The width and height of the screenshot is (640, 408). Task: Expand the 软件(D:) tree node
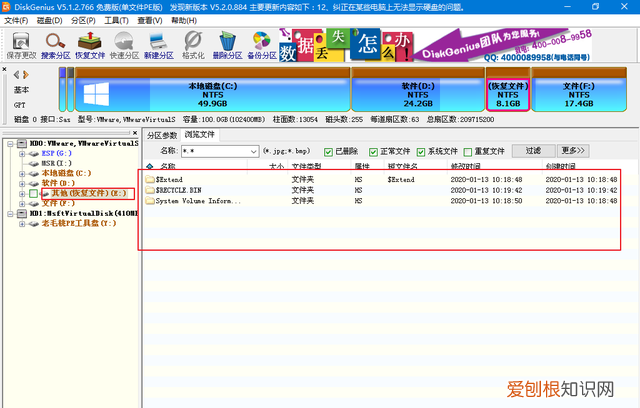click(22, 184)
